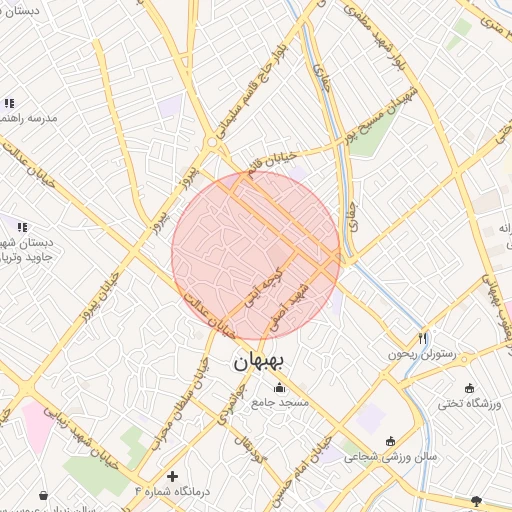Viewport: 512px width, 512px height.
Task: Click the school icon above دبستان شهید
Action: click(x=23, y=228)
